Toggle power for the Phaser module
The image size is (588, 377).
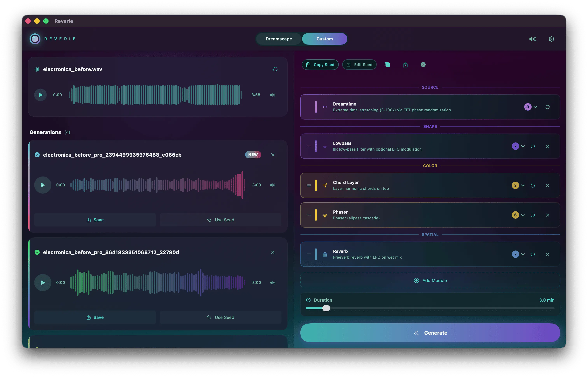point(532,215)
